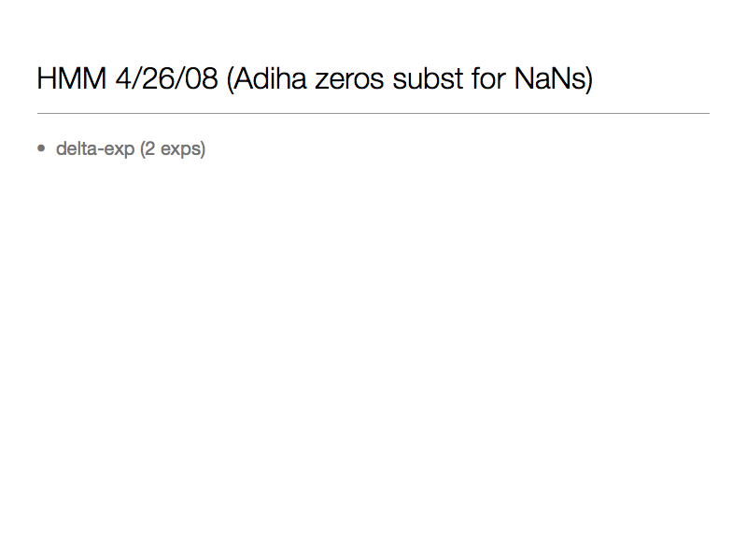Click the "(2 exps)" text in the bullet
The height and width of the screenshot is (560, 747).
click(x=173, y=148)
